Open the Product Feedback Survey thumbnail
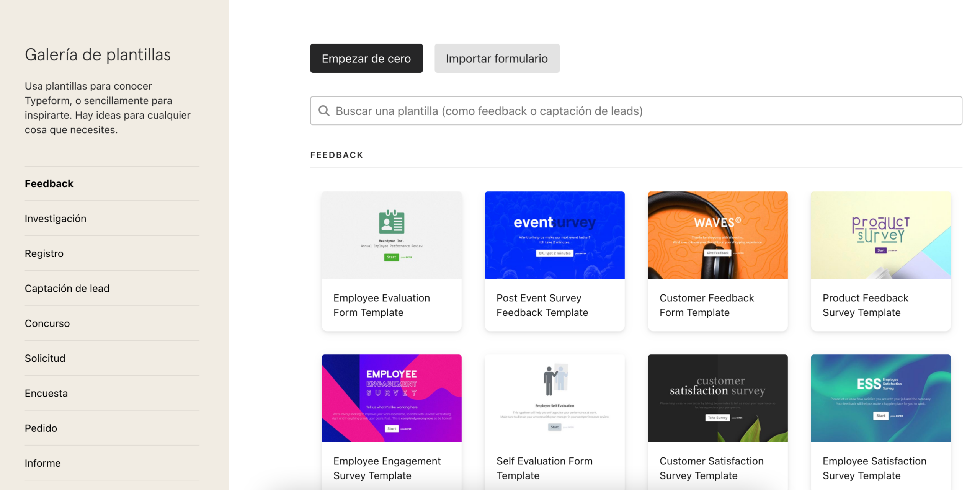980x490 pixels. [880, 235]
